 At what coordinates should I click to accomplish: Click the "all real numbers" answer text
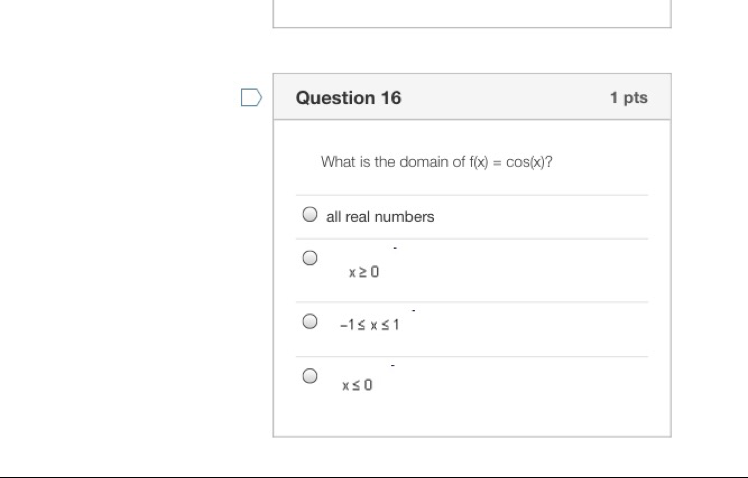pos(380,217)
